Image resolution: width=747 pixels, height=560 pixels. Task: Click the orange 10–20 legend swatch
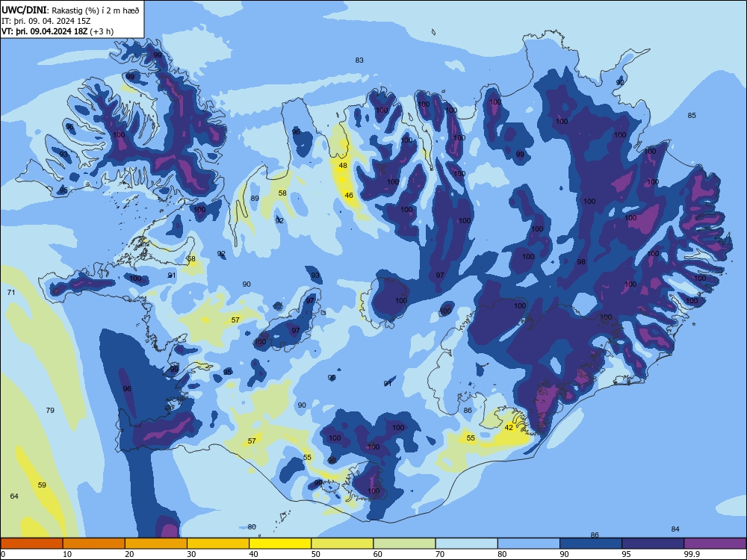tap(94, 544)
